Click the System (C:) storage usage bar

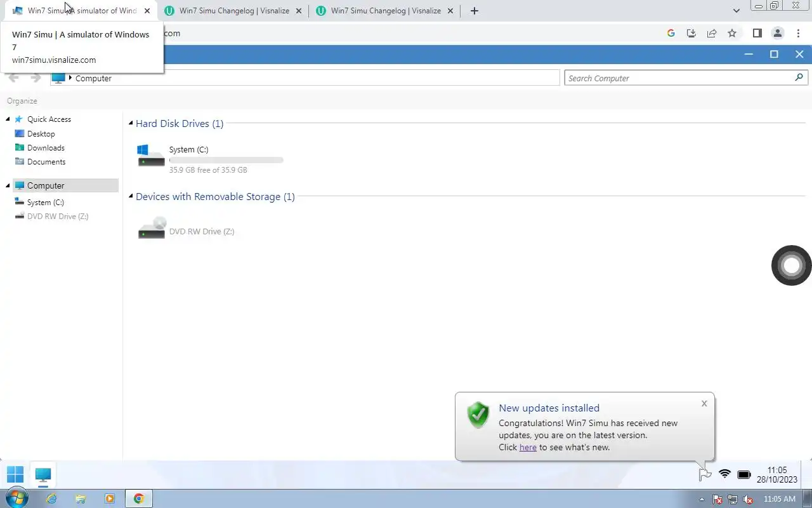pos(226,160)
